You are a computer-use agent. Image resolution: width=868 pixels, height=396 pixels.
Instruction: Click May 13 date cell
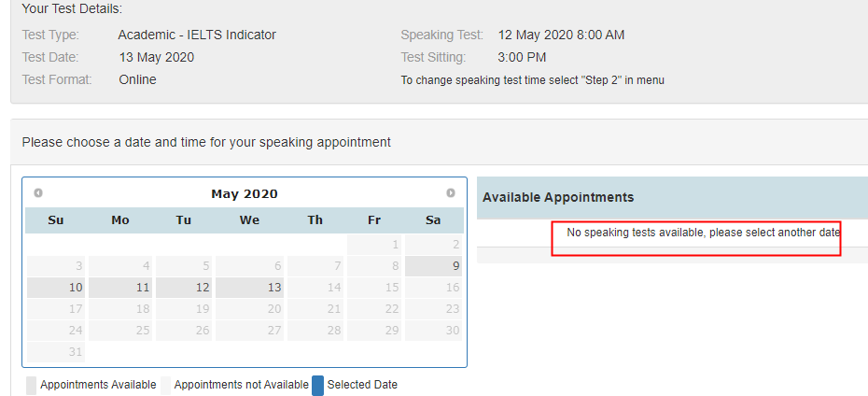pyautogui.click(x=249, y=288)
